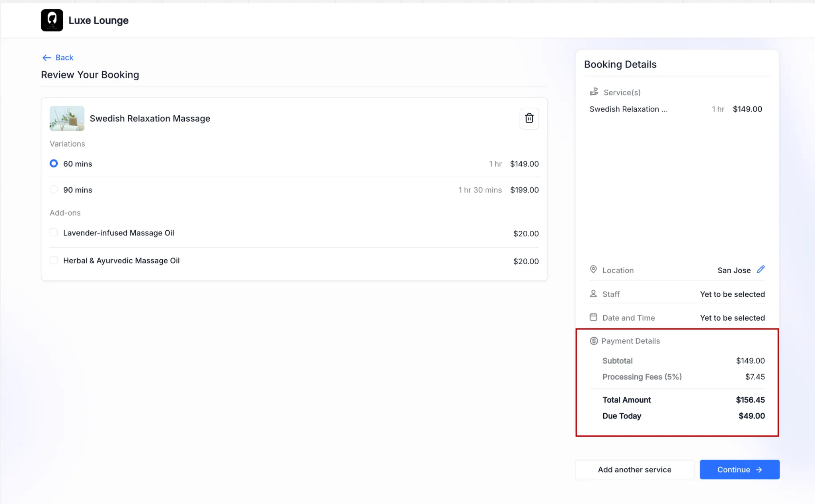The image size is (815, 504).
Task: Click the Luxe Lounge logo icon
Action: click(x=52, y=20)
